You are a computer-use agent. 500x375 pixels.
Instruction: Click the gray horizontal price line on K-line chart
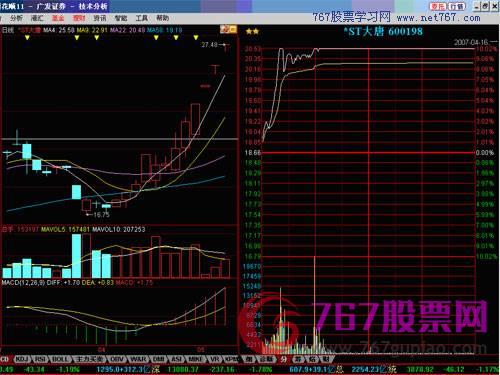coord(120,139)
